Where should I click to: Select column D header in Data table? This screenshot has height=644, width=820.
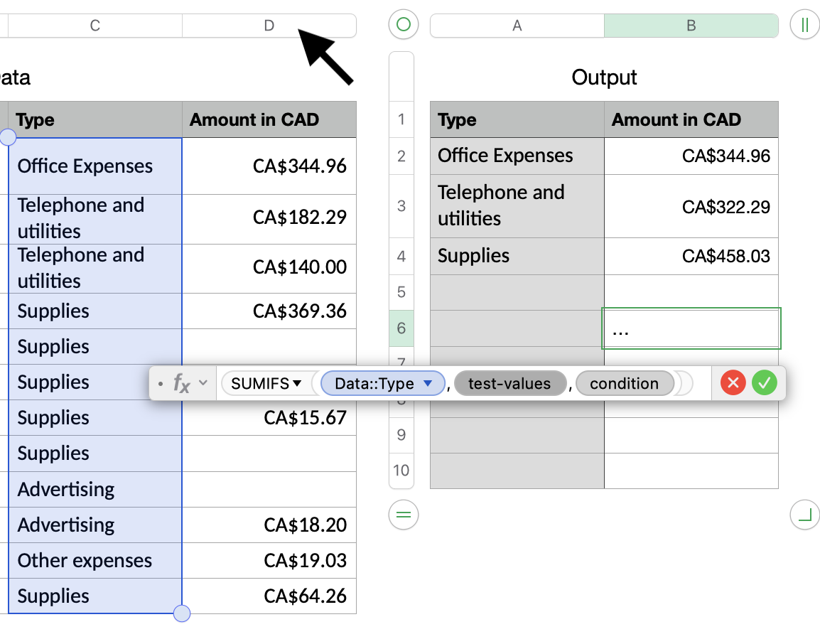[269, 26]
